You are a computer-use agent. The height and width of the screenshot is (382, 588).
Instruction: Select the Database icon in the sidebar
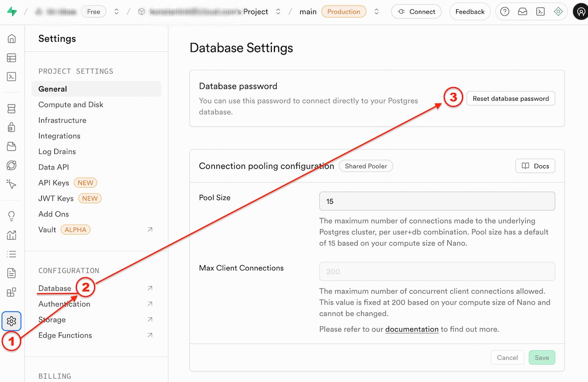(11, 108)
